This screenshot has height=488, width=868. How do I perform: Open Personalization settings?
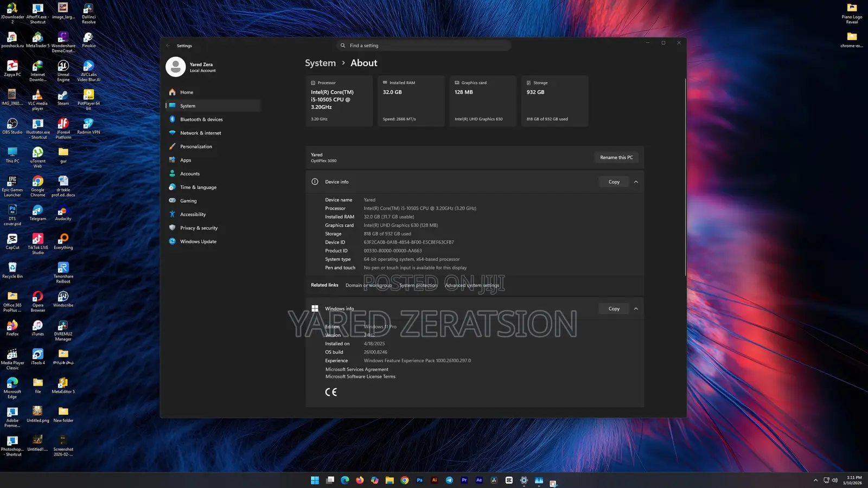pyautogui.click(x=213, y=146)
